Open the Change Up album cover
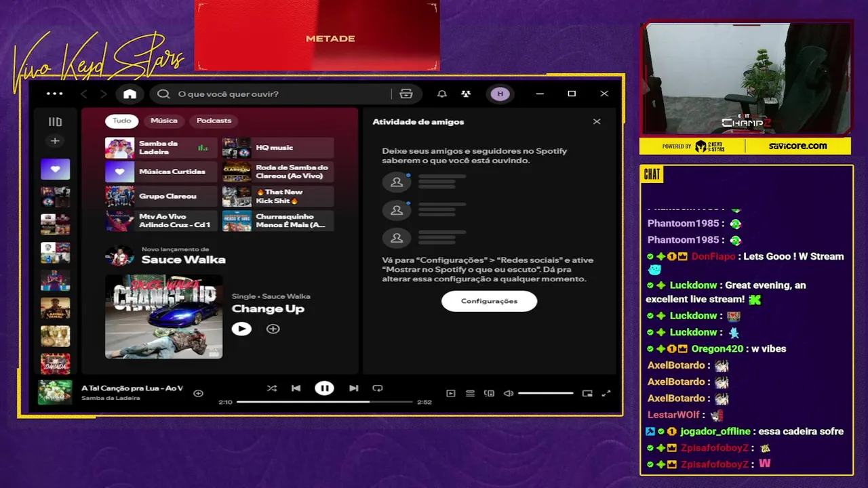Viewport: 868px width, 488px height. tap(163, 317)
